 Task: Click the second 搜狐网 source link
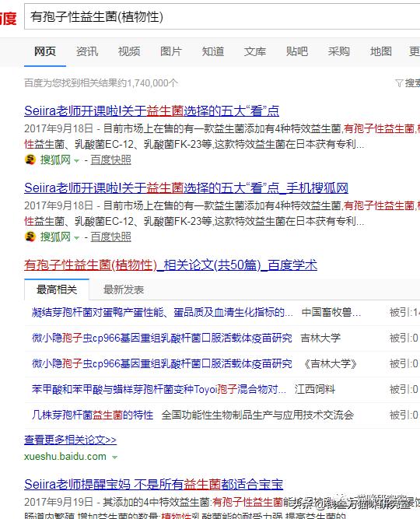click(x=55, y=237)
